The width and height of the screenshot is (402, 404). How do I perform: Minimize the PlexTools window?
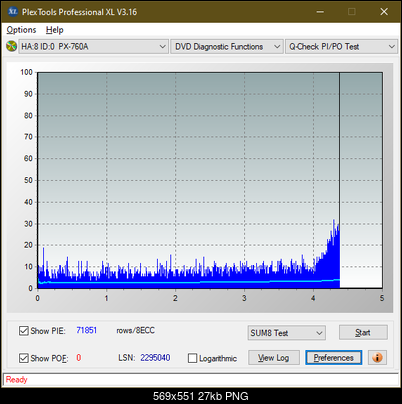tap(320, 12)
